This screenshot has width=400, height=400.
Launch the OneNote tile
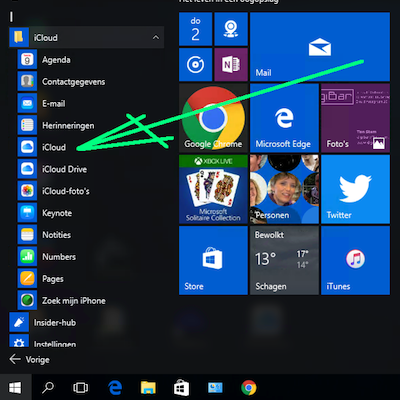coord(231,65)
